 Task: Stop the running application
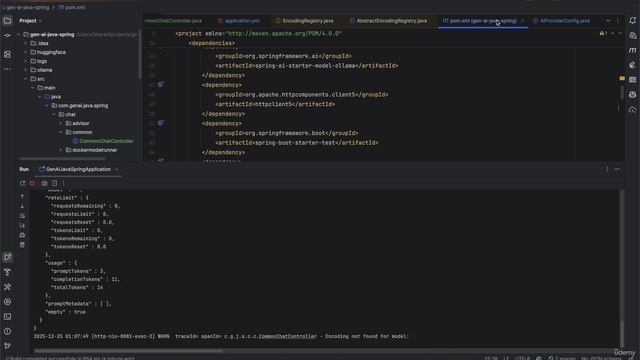point(33,183)
